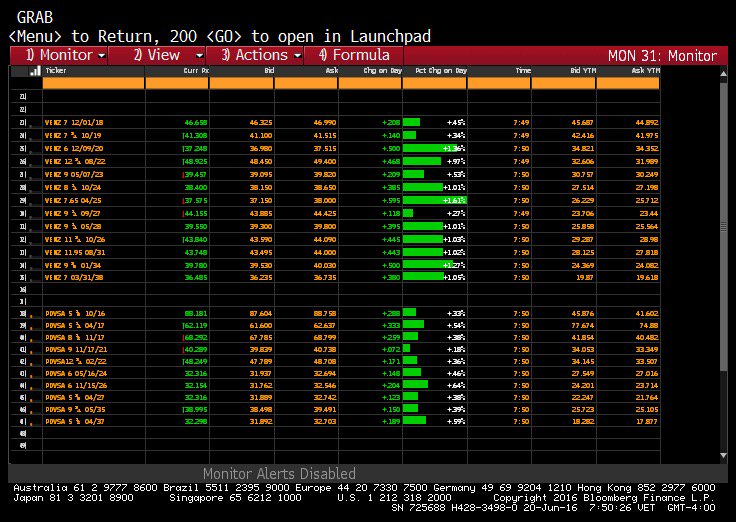Open the 2) View dropdown menu

[157, 55]
